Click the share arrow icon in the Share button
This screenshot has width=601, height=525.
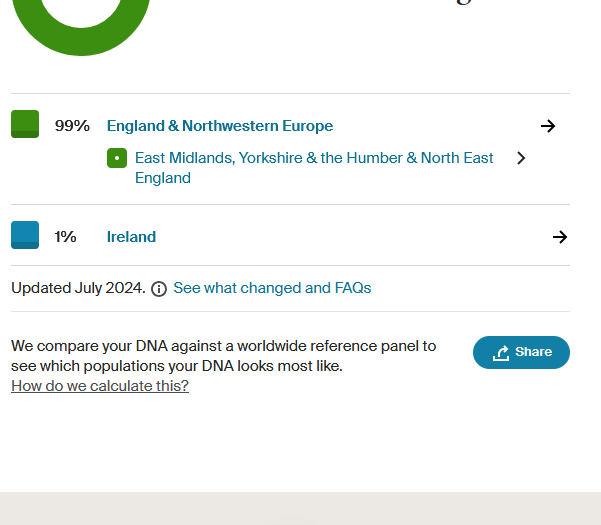[x=502, y=353]
